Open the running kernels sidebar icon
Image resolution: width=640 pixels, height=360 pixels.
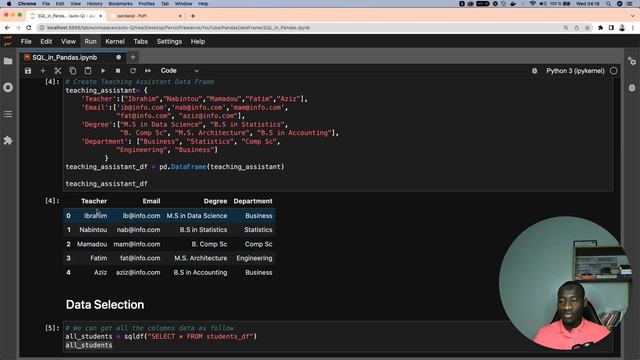pyautogui.click(x=8, y=87)
